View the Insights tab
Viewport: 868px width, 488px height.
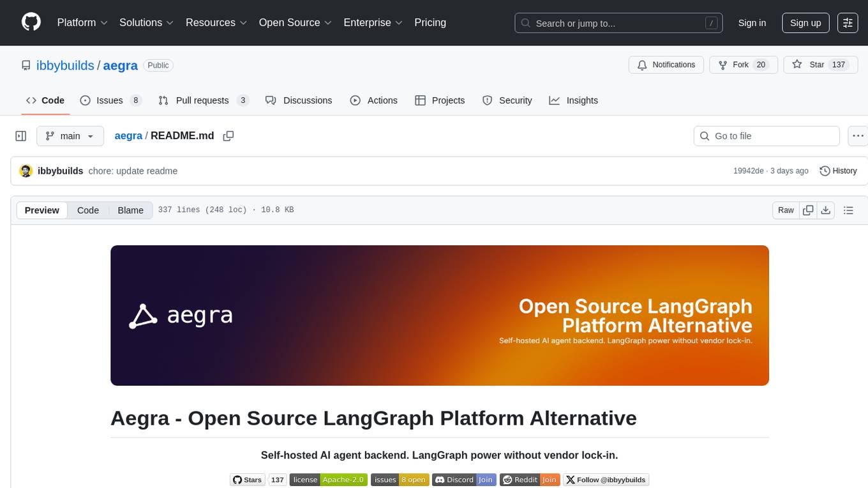click(x=574, y=100)
